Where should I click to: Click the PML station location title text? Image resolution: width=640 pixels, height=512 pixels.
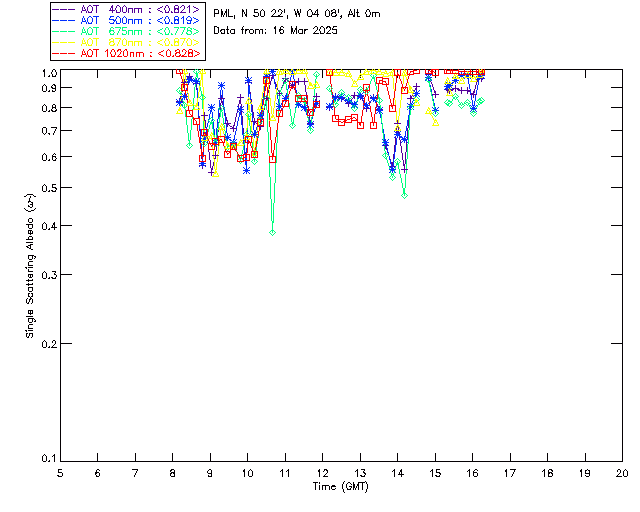[296, 14]
